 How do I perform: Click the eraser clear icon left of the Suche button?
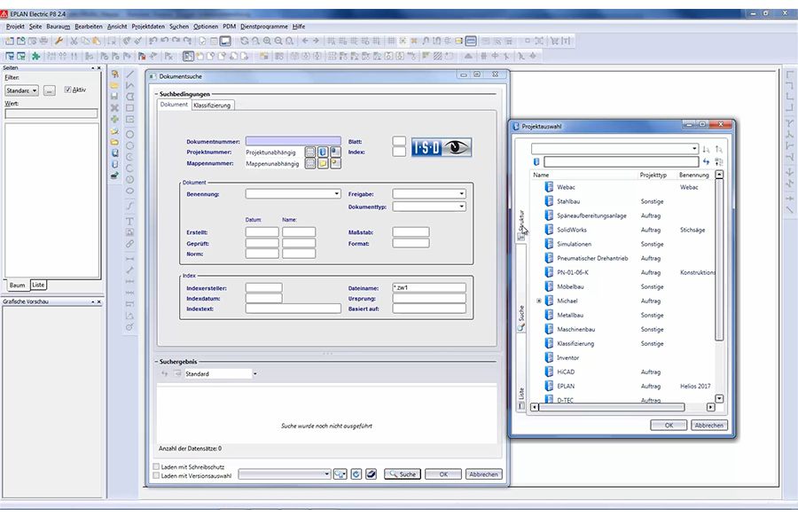pyautogui.click(x=371, y=474)
